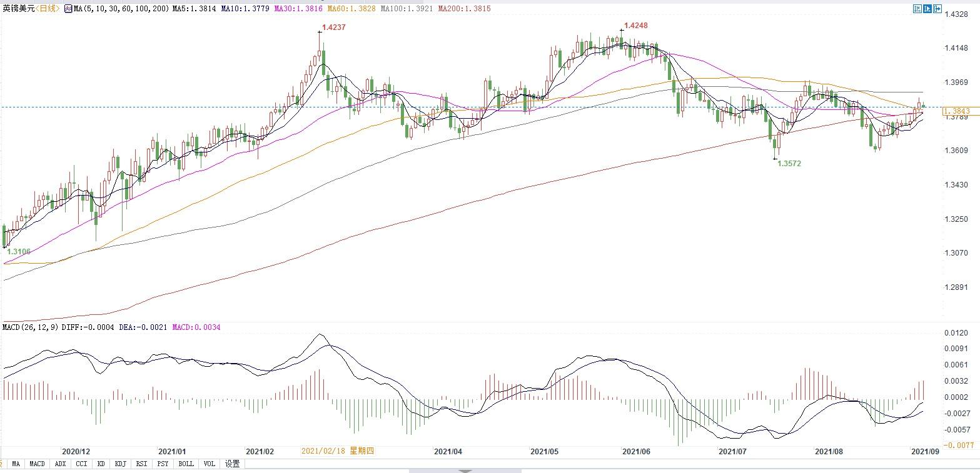Click the exit arrow icon at top right
This screenshot has height=473, width=980.
pyautogui.click(x=937, y=9)
